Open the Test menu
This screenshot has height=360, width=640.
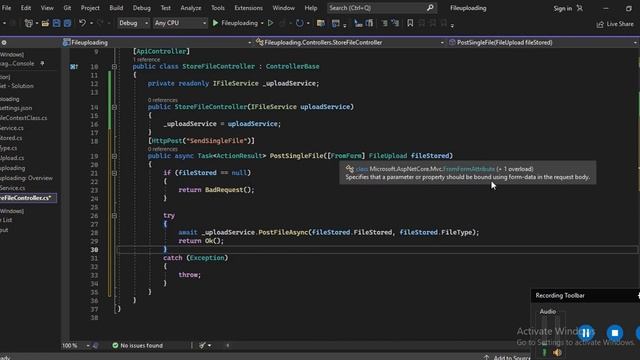(x=166, y=8)
